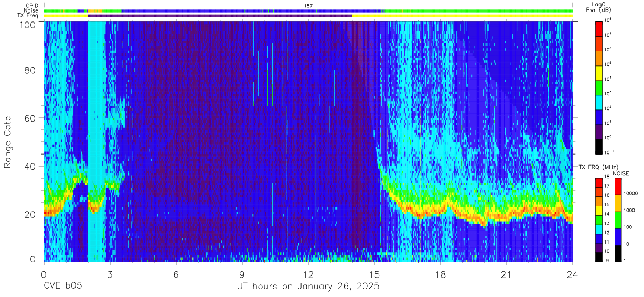Click the 40 tick label on the range gate axis
Viewport: 644px width, 297px height.
tap(31, 166)
